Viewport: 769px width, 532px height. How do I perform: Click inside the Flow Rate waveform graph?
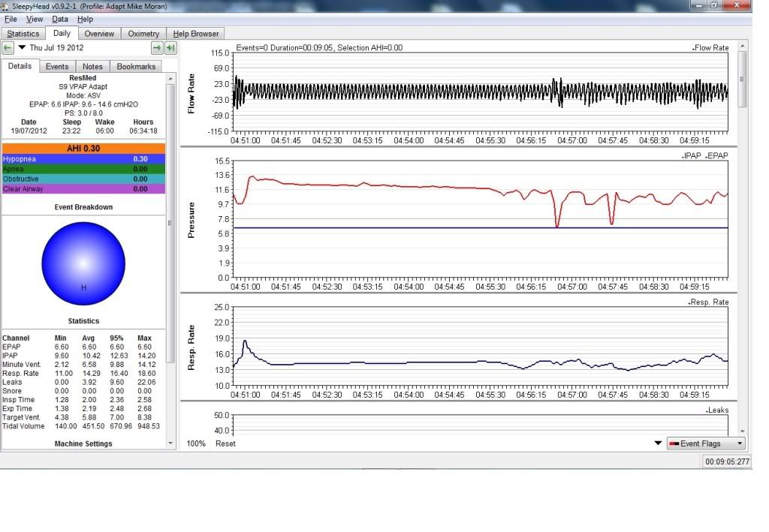click(x=480, y=92)
